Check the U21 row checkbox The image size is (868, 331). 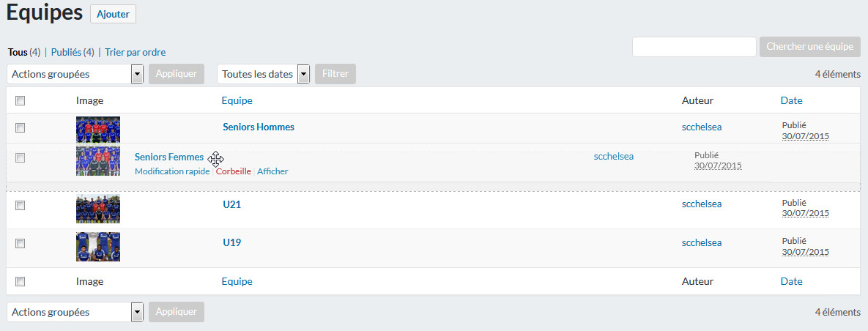point(21,205)
